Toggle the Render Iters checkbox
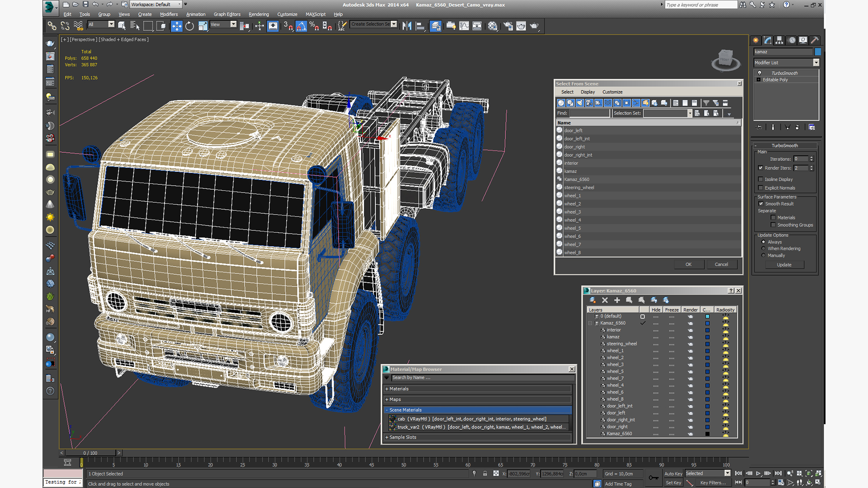868x488 pixels. 760,168
